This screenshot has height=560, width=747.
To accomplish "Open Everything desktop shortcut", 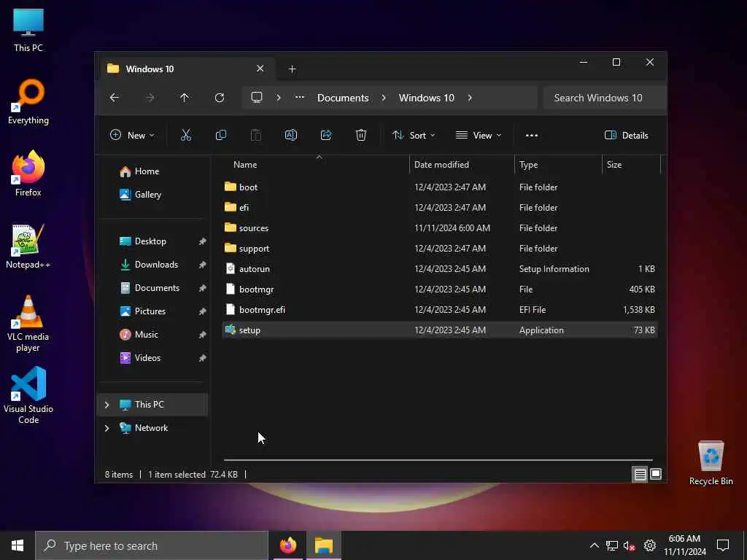I will pyautogui.click(x=28, y=102).
